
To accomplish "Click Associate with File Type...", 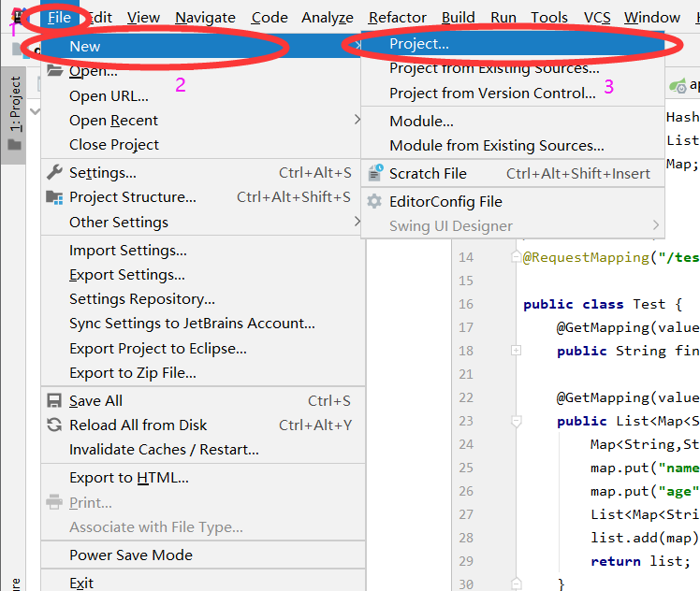I will (x=203, y=527).
